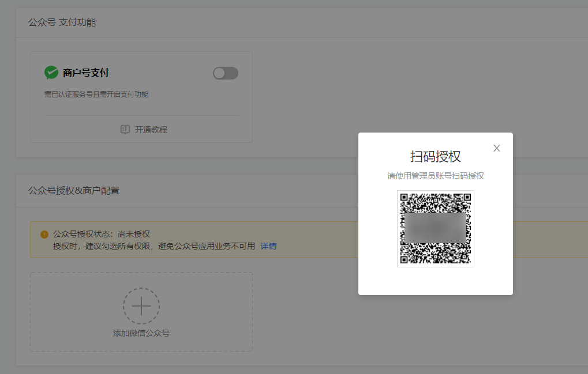Click the 公众号 支付功能 section heading
The width and height of the screenshot is (588, 374).
[62, 22]
